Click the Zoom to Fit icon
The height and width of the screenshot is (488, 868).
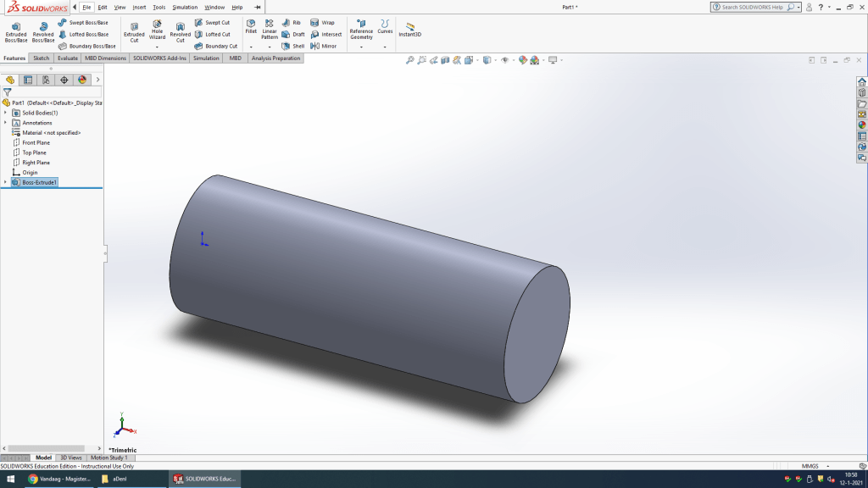(410, 60)
